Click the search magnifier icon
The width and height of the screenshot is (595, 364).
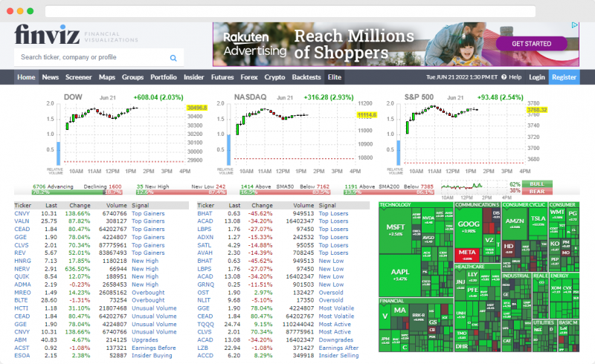(173, 58)
